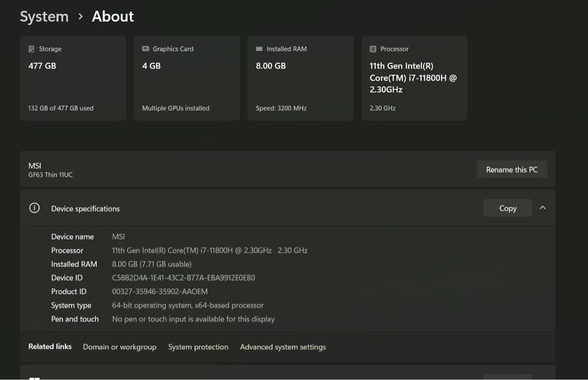Image resolution: width=588 pixels, height=380 pixels.
Task: Open System protection link
Action: pos(198,347)
